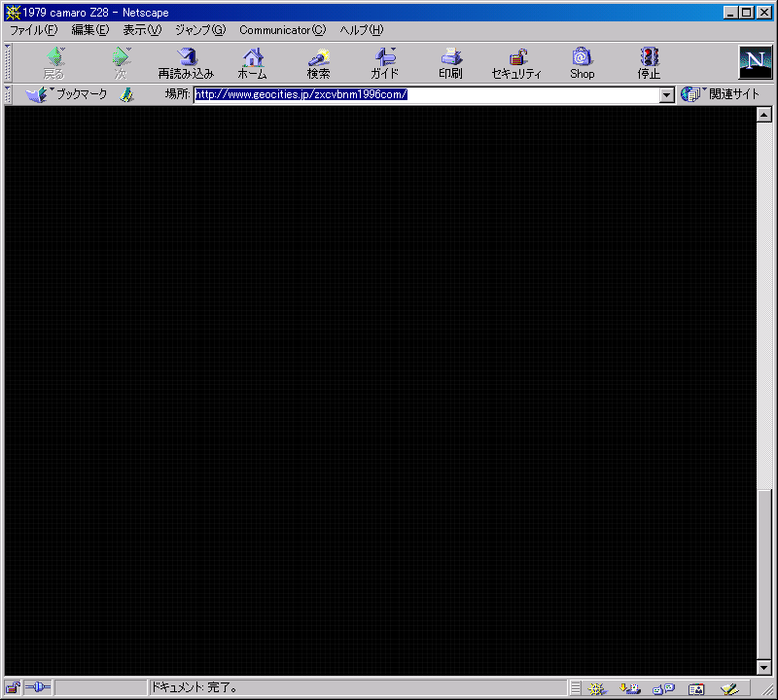778x700 pixels.
Task: Collapse the location toolbar grip
Action: [8, 94]
